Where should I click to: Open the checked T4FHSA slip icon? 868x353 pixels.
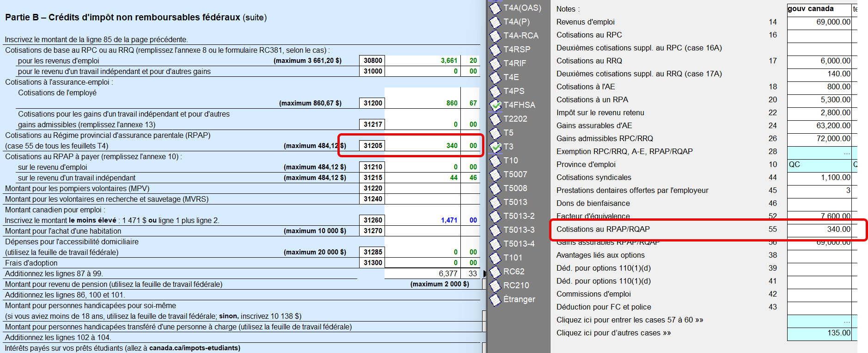click(495, 105)
